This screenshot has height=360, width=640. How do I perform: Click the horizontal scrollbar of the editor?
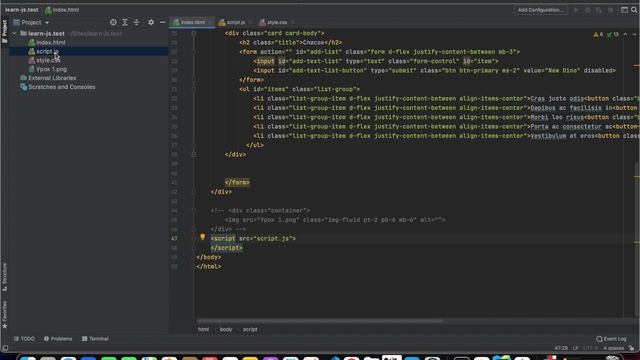(320, 321)
